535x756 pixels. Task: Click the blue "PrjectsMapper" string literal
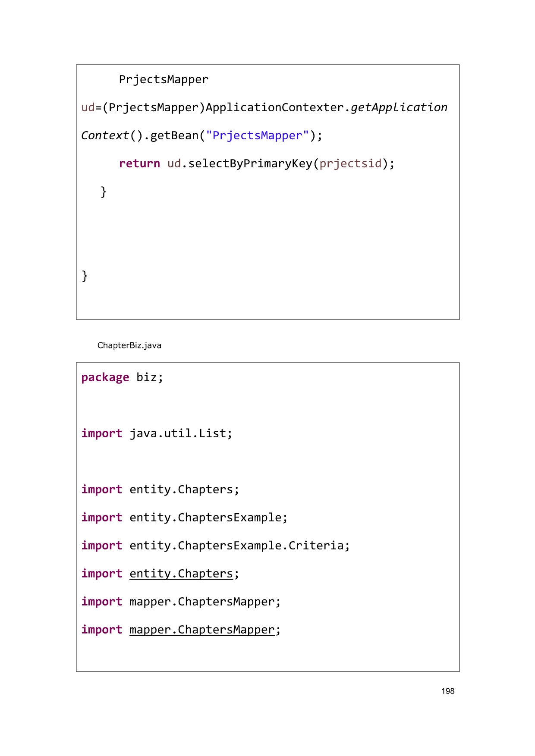[x=257, y=135]
